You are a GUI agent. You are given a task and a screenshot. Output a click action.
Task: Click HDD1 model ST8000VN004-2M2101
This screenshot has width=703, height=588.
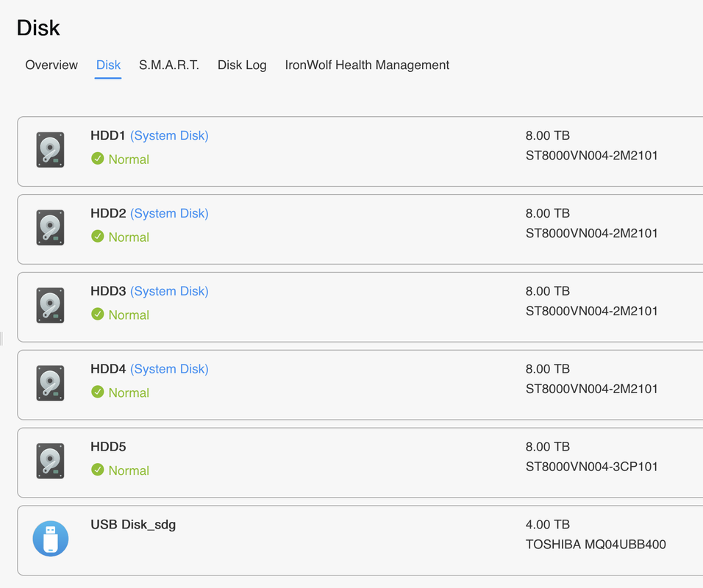pyautogui.click(x=591, y=156)
